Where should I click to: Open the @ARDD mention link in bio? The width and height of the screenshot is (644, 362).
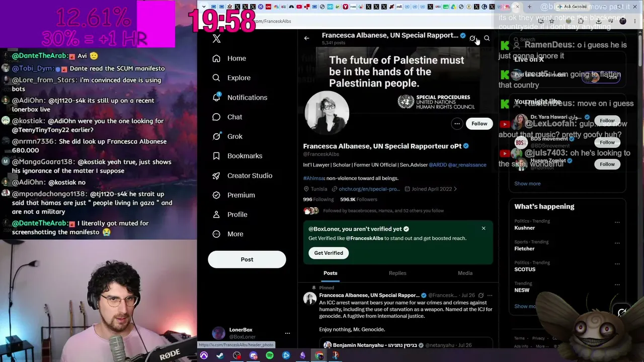click(x=437, y=165)
